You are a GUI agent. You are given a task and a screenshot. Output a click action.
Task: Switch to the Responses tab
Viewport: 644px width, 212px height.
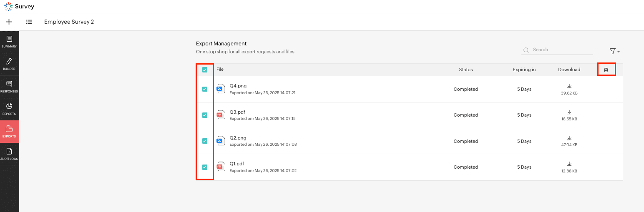click(9, 87)
